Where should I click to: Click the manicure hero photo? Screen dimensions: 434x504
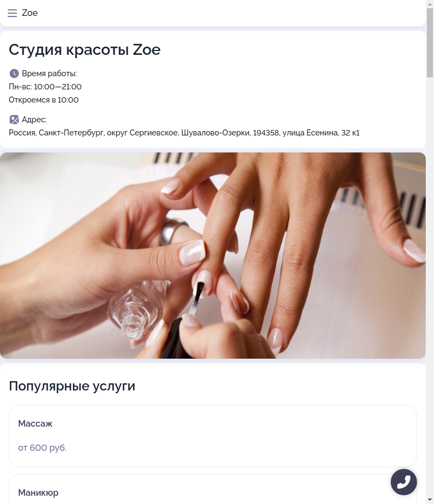[x=213, y=256]
